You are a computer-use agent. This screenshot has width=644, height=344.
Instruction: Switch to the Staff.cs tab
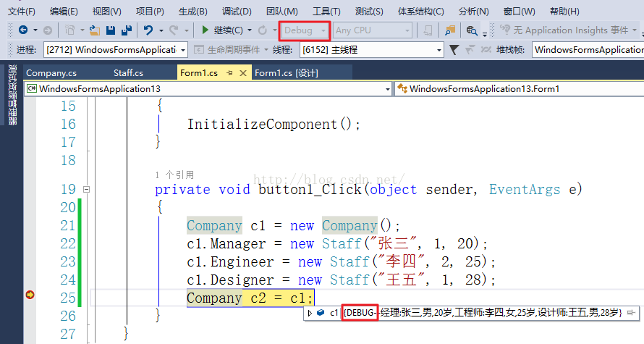[129, 72]
